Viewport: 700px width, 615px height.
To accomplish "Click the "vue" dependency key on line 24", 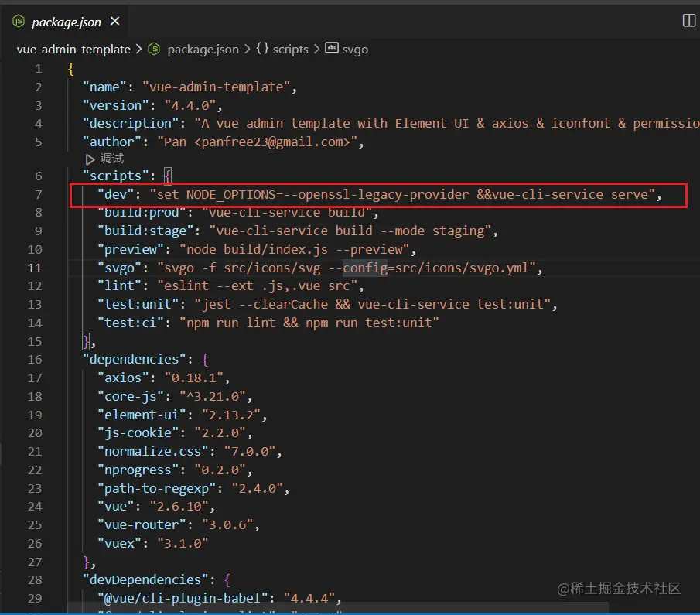I will [x=116, y=507].
